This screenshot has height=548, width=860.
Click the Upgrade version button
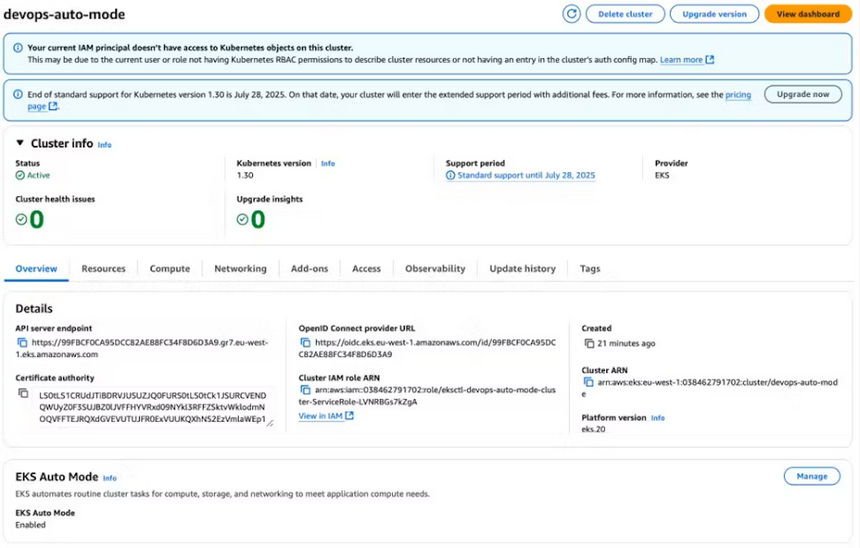[714, 14]
